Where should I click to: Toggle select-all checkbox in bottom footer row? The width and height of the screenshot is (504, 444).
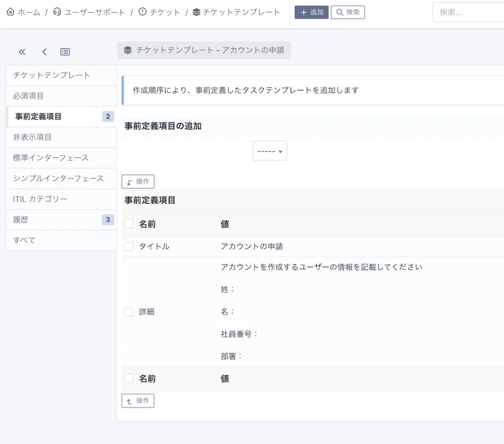click(129, 379)
